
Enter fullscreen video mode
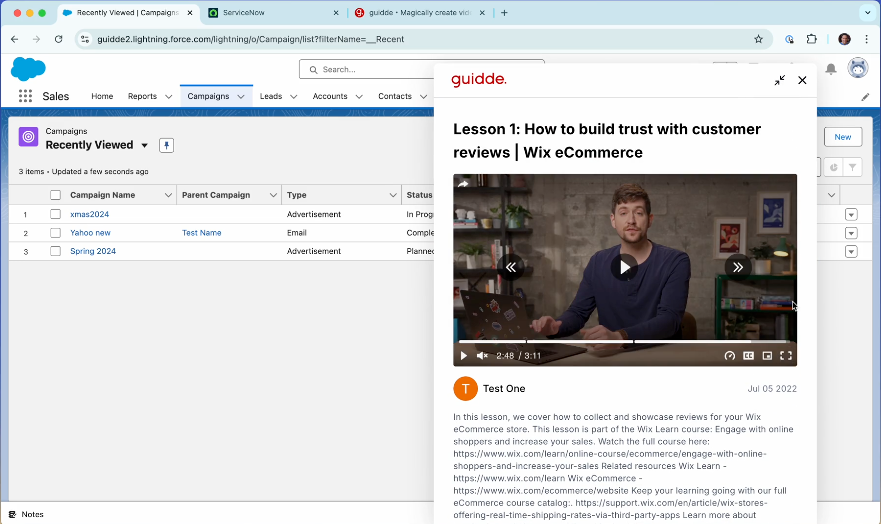coord(786,356)
